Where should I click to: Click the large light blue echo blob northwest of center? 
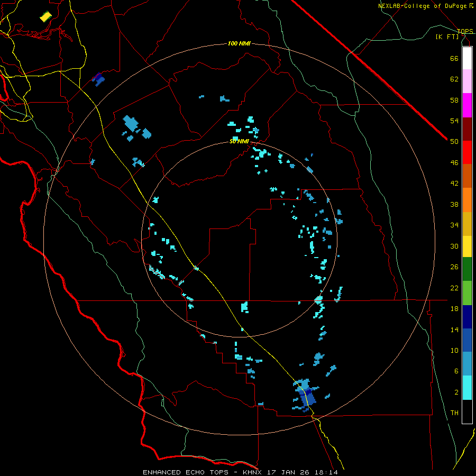coord(131,123)
